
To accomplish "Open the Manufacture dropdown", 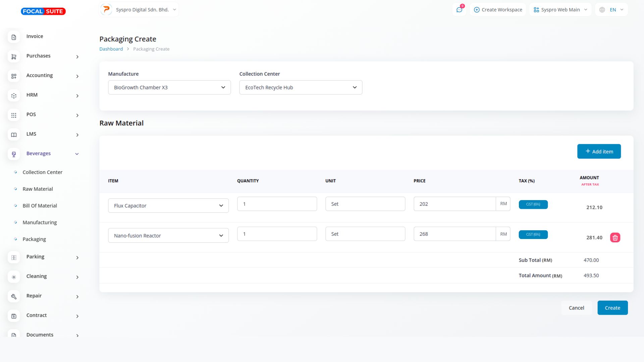I will (x=169, y=87).
